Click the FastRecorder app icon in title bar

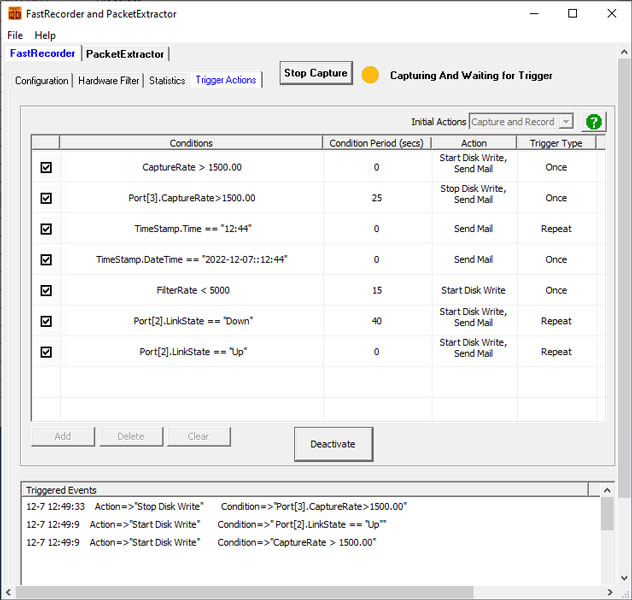click(x=15, y=14)
